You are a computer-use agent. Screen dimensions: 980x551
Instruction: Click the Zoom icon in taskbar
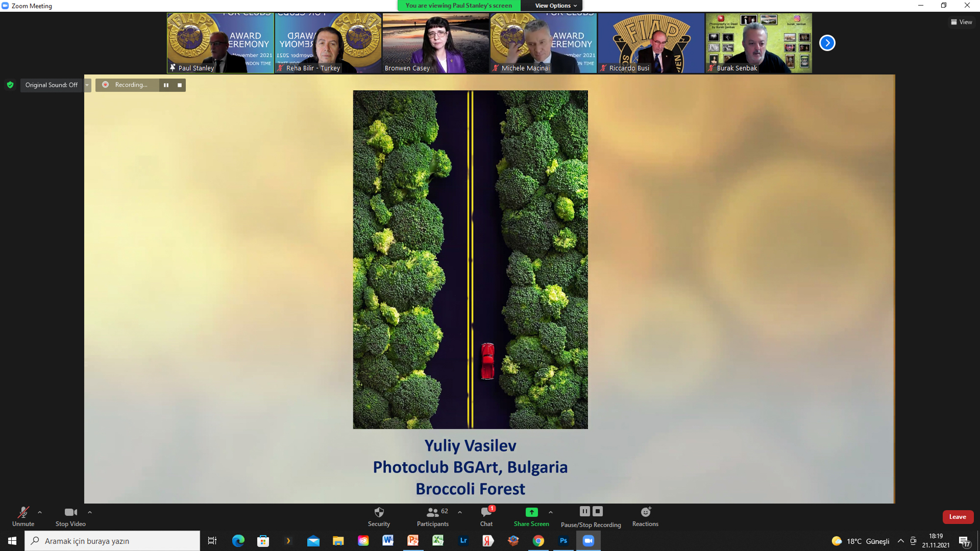point(588,541)
